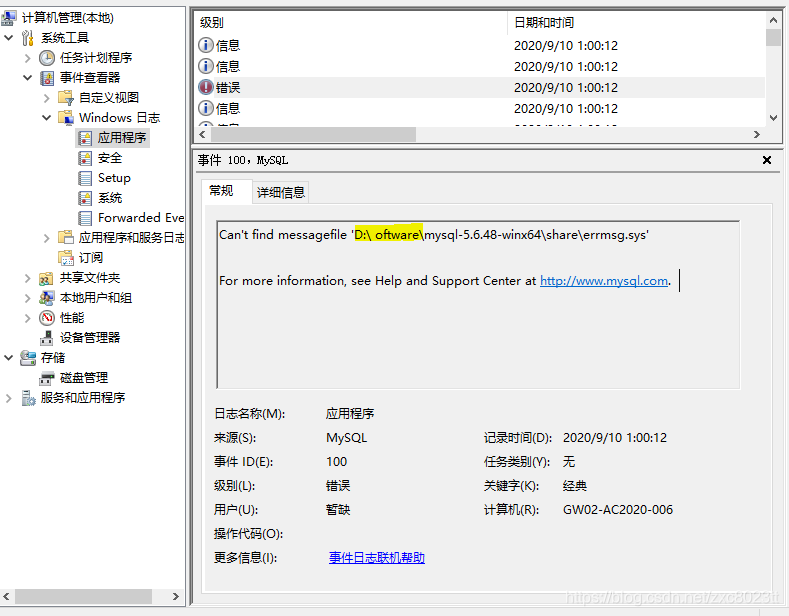Click the info icon in first 信息 row

[x=205, y=45]
